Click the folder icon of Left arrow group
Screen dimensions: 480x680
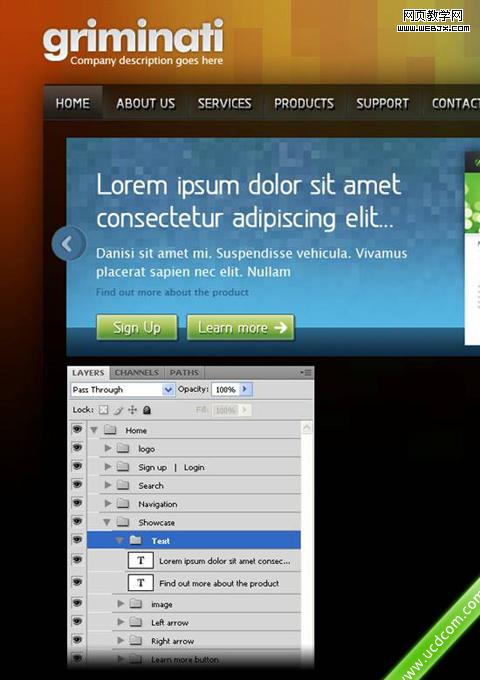click(x=136, y=622)
